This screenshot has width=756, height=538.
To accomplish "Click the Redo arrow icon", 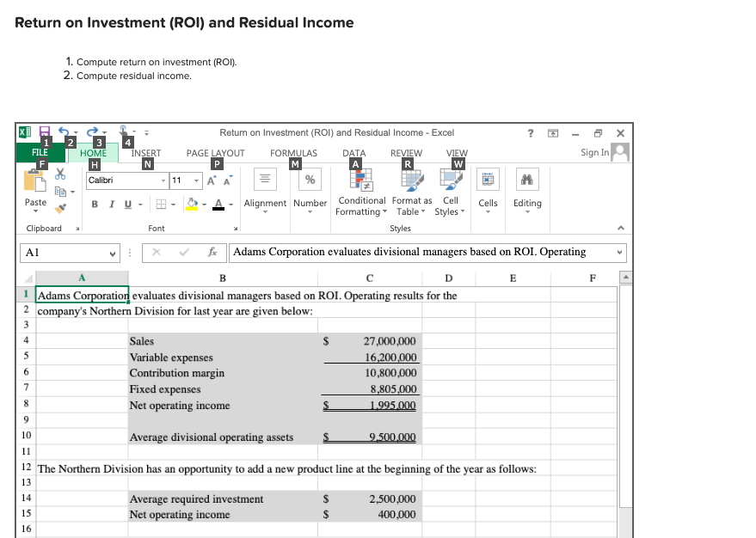I will (x=93, y=131).
